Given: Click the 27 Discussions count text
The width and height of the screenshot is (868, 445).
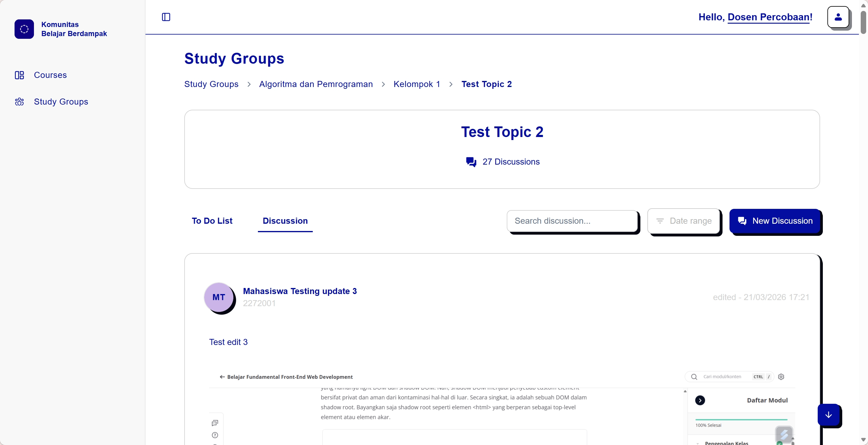Looking at the screenshot, I should (511, 162).
